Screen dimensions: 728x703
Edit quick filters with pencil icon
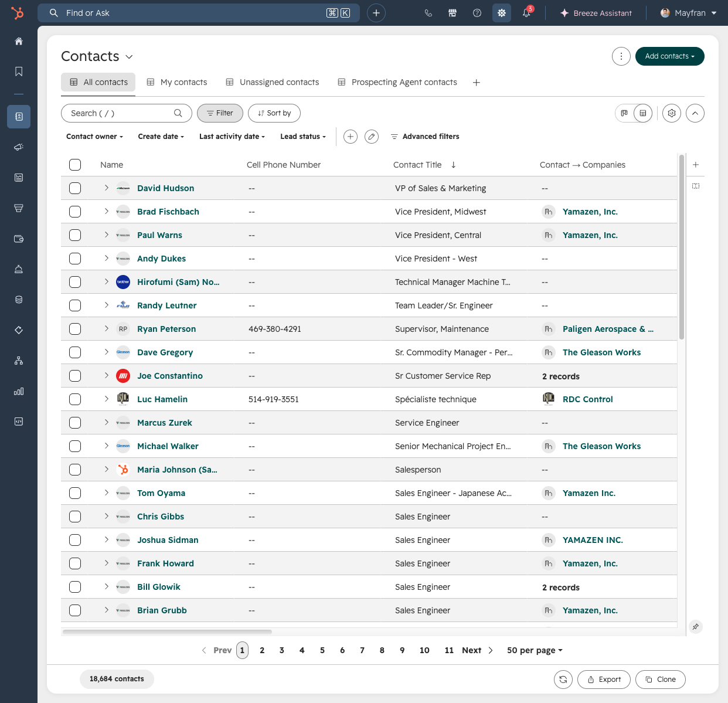tap(372, 137)
